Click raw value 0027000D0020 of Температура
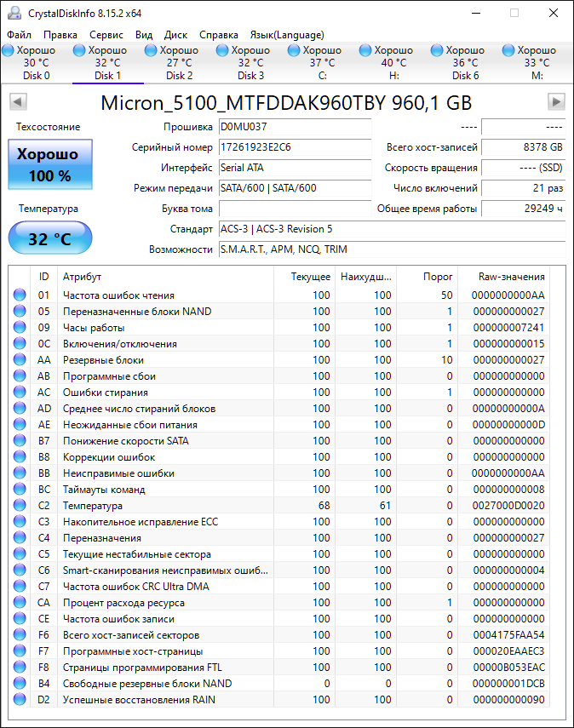 (x=508, y=506)
